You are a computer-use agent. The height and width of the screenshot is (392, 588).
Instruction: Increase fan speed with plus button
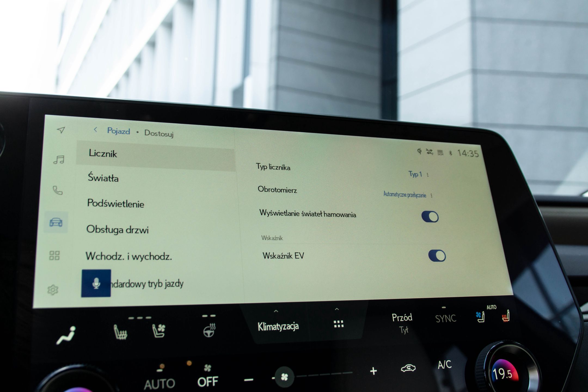(373, 371)
